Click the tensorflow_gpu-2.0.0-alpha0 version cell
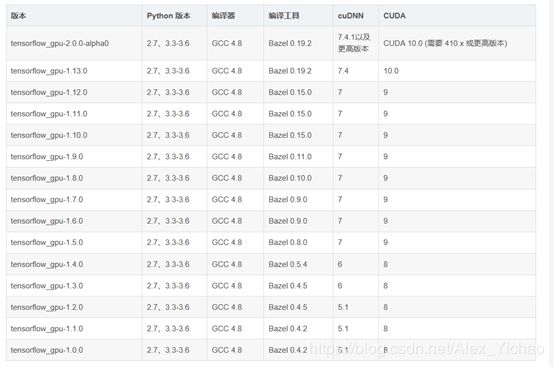Image resolution: width=554 pixels, height=367 pixels. tap(60, 43)
